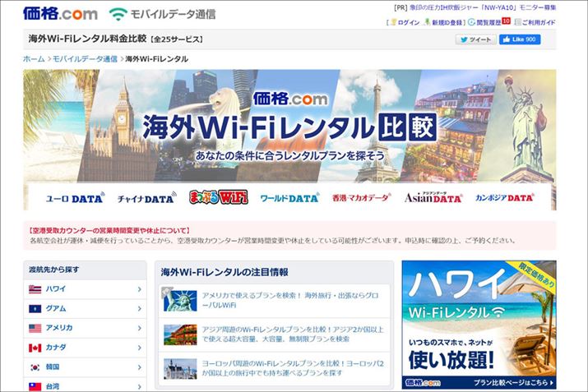Screen dimensions: 588x392
Task: Open ヨーロッパ周遊のWi-Fiレンタルプラン article link
Action: click(293, 368)
